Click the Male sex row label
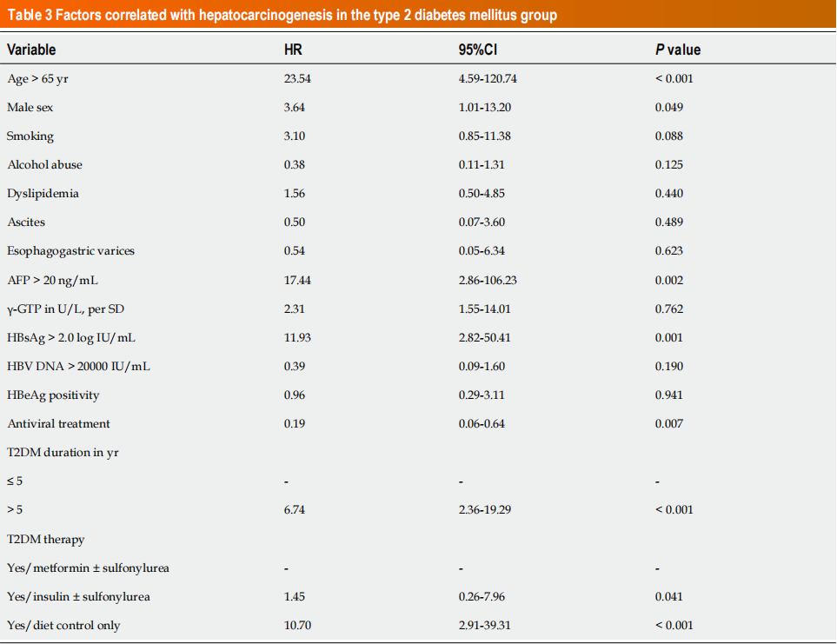The height and width of the screenshot is (644, 837). pos(30,107)
